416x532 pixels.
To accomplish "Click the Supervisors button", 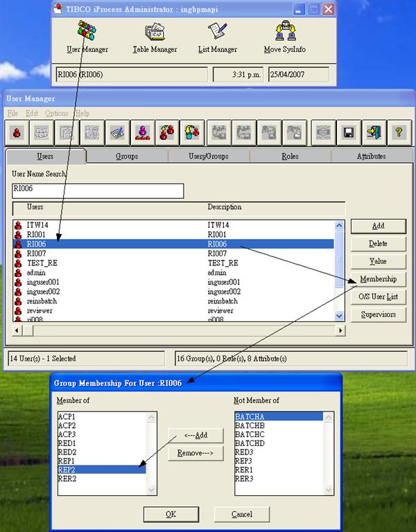I will point(379,314).
